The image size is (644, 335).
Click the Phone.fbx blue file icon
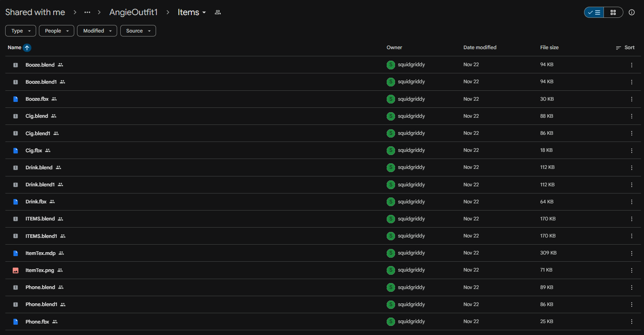click(15, 322)
